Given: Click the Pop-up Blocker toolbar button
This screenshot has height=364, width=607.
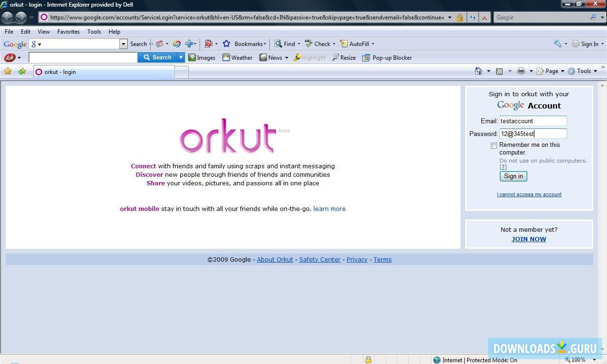Looking at the screenshot, I should [387, 57].
